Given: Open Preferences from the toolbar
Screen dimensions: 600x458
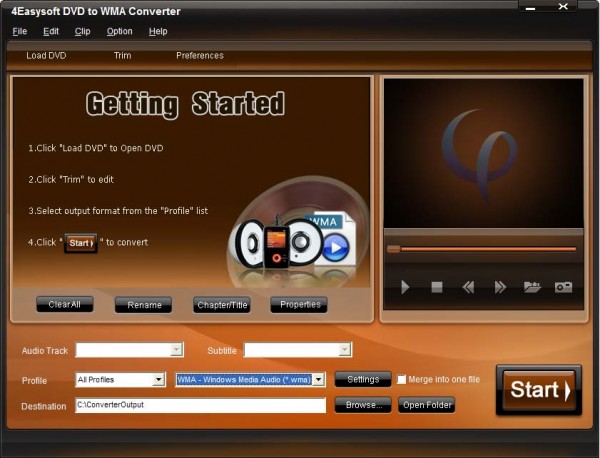Looking at the screenshot, I should tap(200, 55).
